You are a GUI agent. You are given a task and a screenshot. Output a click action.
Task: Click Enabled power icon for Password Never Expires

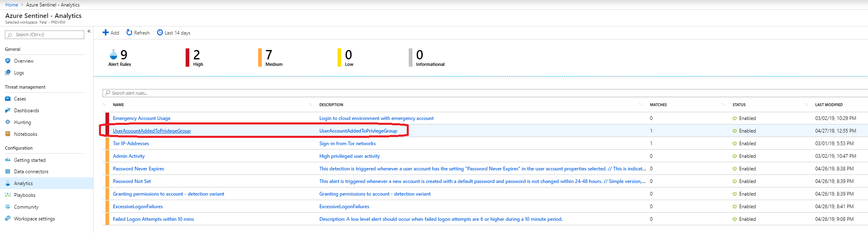735,169
